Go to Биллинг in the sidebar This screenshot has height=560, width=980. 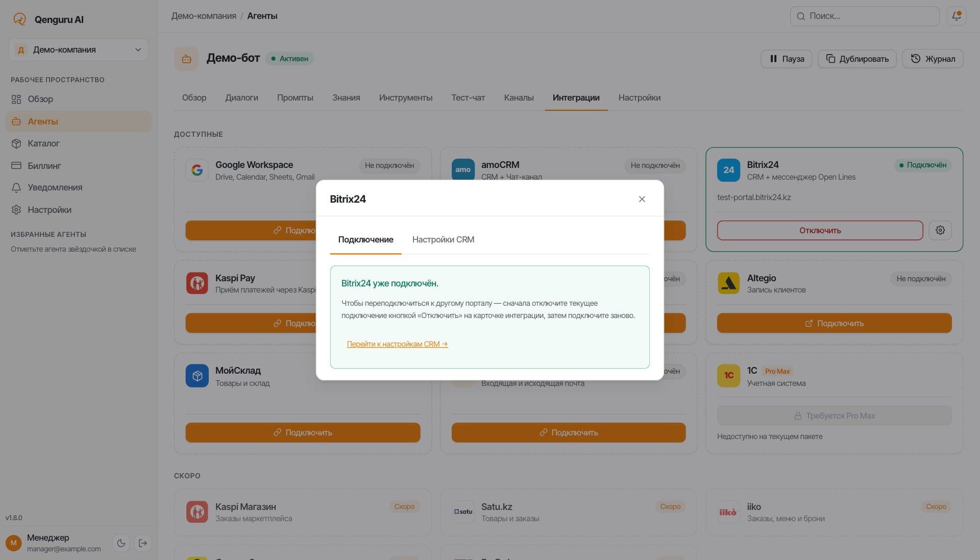tap(79, 166)
